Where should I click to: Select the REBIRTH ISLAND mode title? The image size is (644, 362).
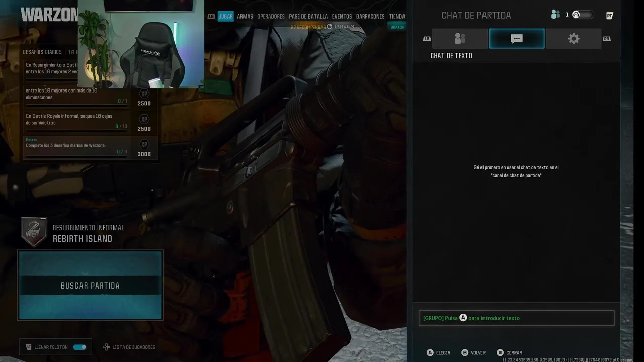[83, 239]
